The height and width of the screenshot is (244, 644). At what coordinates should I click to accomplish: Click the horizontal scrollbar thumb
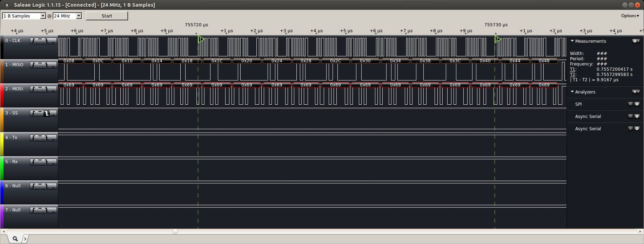tap(175, 231)
